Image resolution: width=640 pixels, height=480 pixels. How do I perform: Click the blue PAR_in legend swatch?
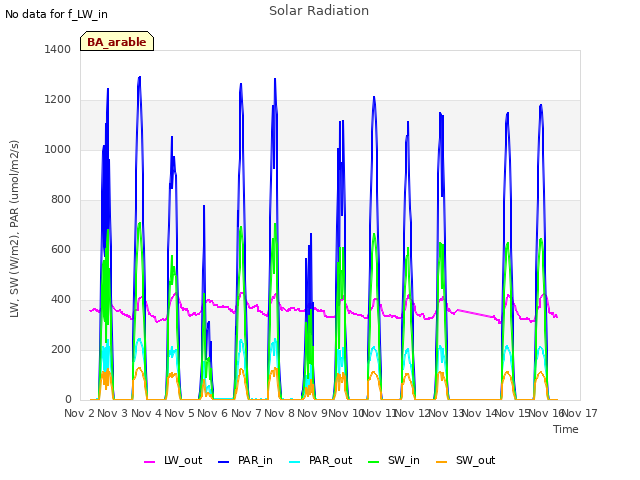[224, 462]
